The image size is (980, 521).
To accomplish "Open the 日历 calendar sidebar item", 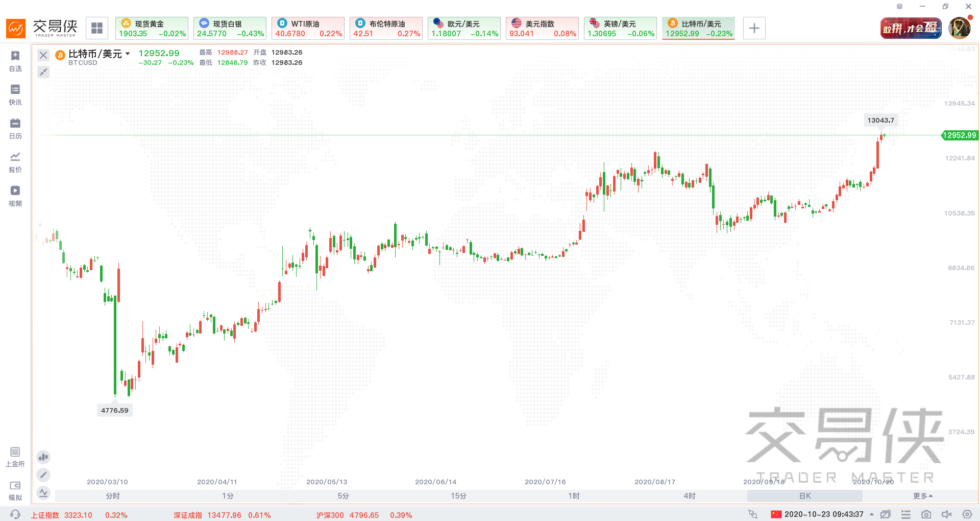I will point(15,129).
